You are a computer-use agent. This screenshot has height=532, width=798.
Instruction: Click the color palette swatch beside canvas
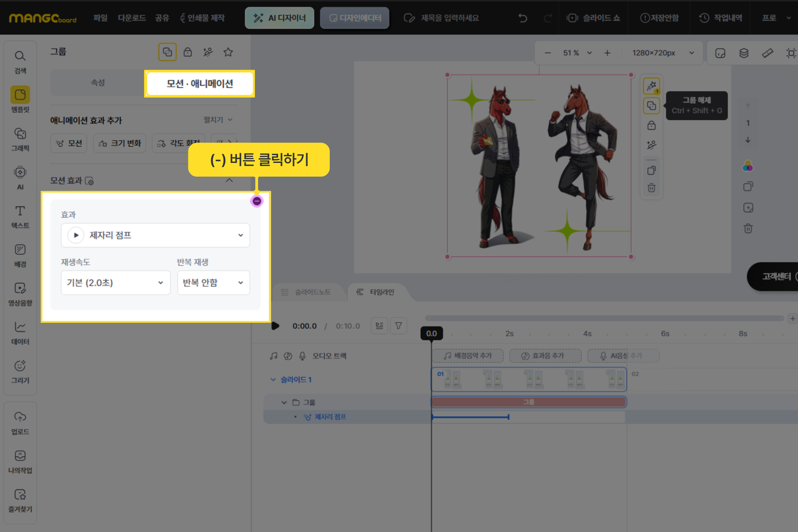[x=748, y=166]
